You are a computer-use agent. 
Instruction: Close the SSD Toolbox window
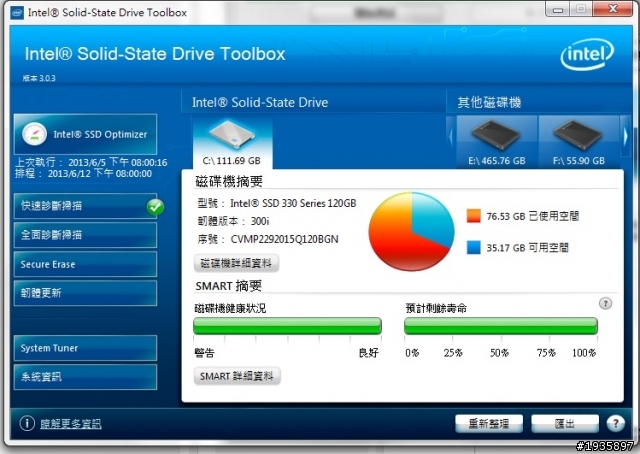tap(613, 9)
